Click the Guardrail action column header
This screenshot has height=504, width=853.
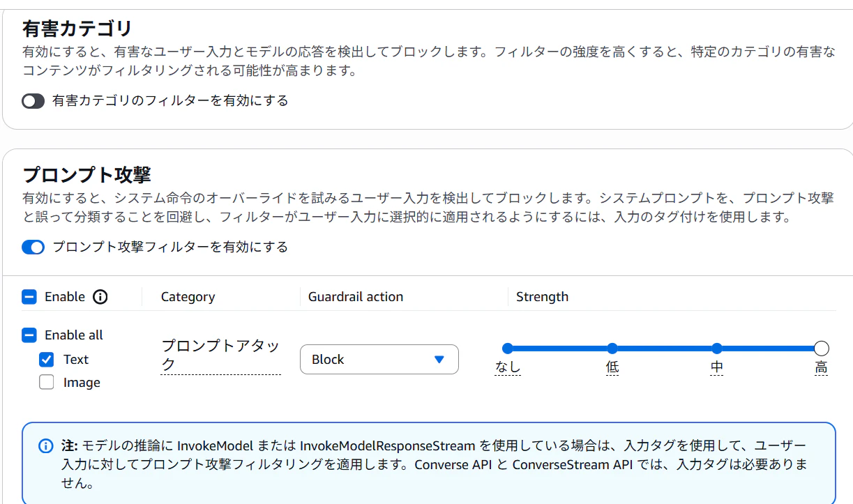[x=356, y=297]
